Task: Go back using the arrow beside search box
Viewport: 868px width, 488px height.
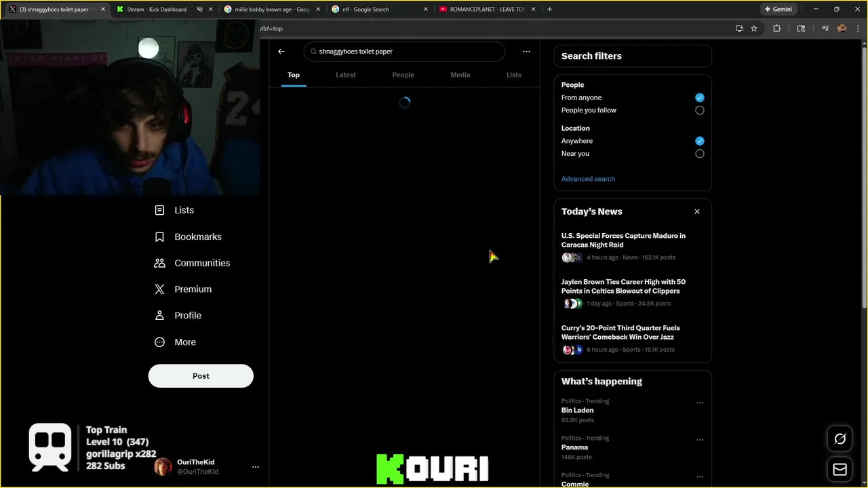Action: pyautogui.click(x=281, y=52)
